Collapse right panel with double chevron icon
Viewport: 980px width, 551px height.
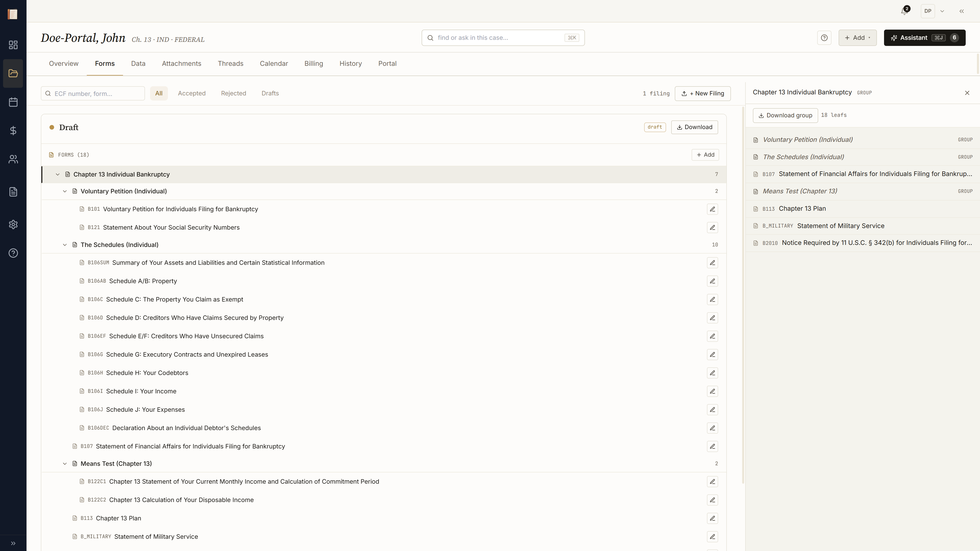click(961, 11)
